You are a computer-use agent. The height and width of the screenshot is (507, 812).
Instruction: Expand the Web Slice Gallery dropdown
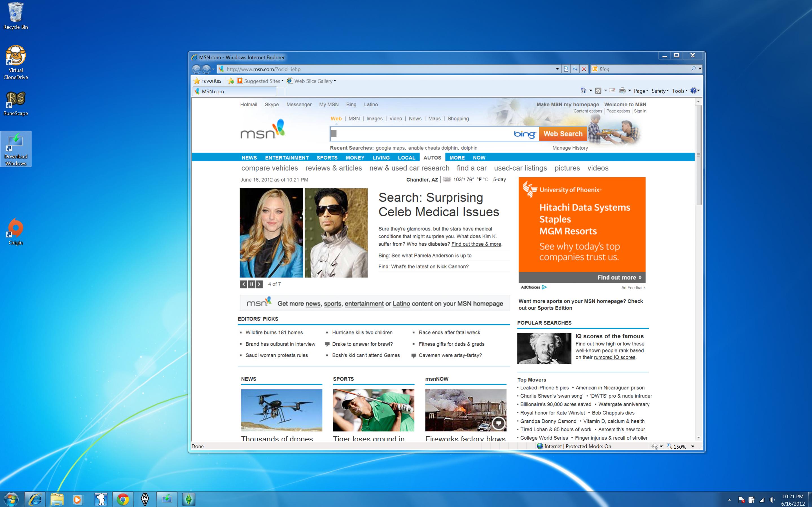tap(335, 81)
